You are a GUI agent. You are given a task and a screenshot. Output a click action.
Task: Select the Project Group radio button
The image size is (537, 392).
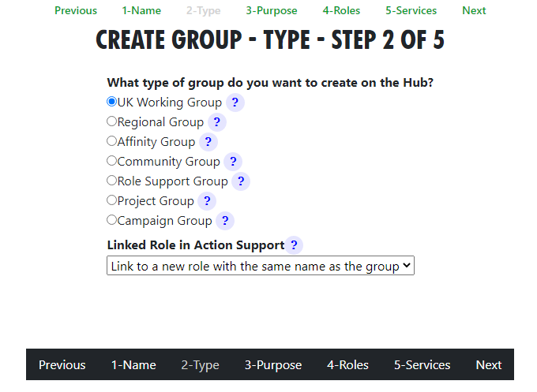[x=111, y=200]
